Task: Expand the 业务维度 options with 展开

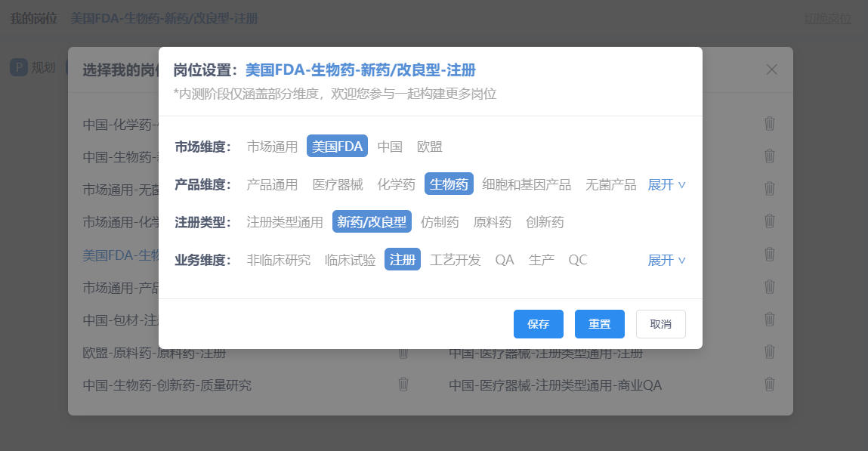Action: (666, 260)
